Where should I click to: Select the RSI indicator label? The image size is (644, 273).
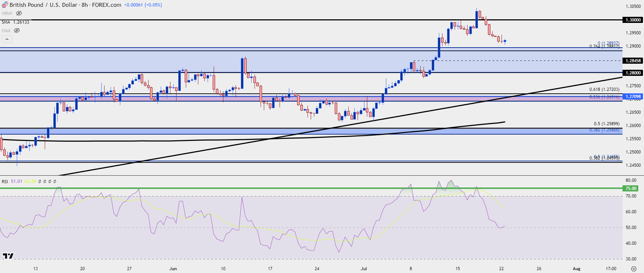[5, 181]
